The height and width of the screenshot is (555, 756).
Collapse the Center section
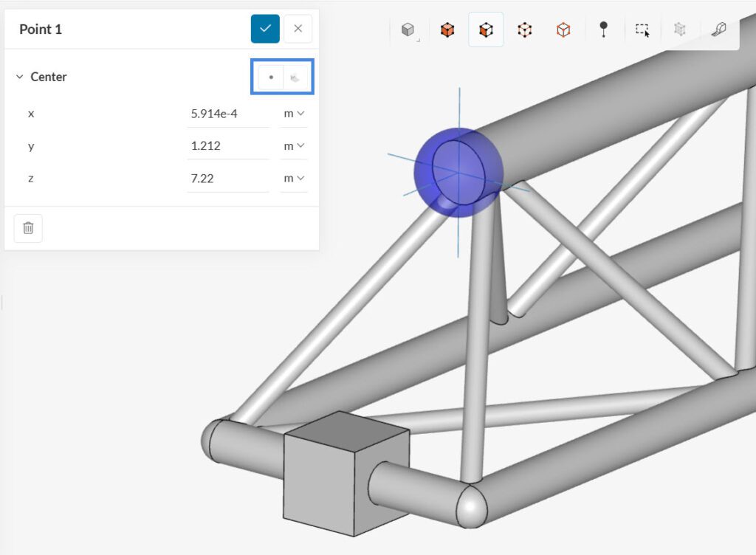coord(18,77)
